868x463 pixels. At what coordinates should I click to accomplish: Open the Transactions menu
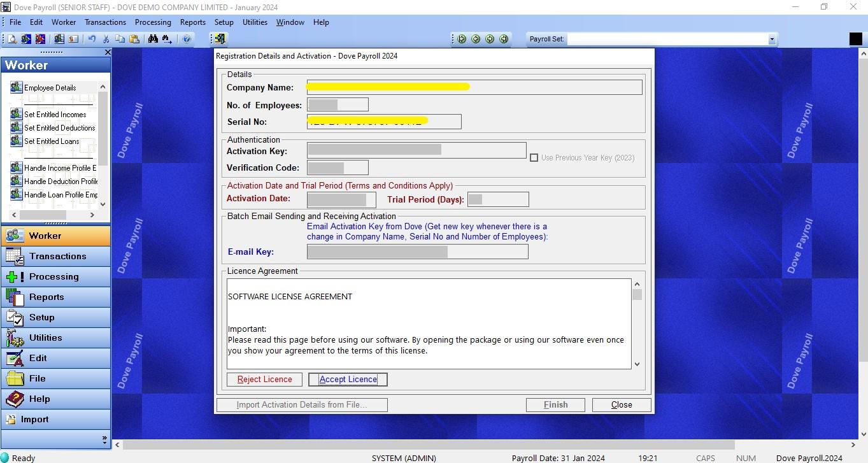[106, 22]
